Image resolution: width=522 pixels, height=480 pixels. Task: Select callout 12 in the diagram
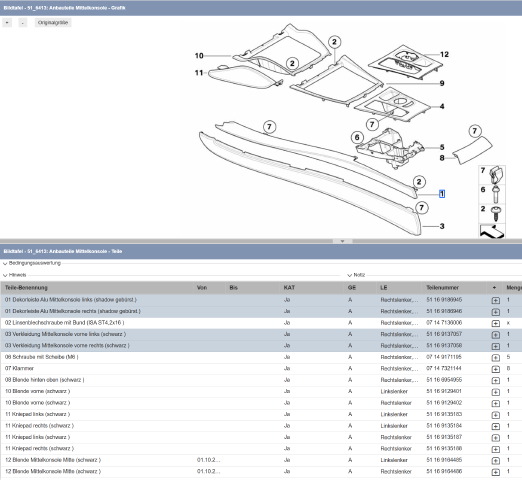(x=444, y=54)
